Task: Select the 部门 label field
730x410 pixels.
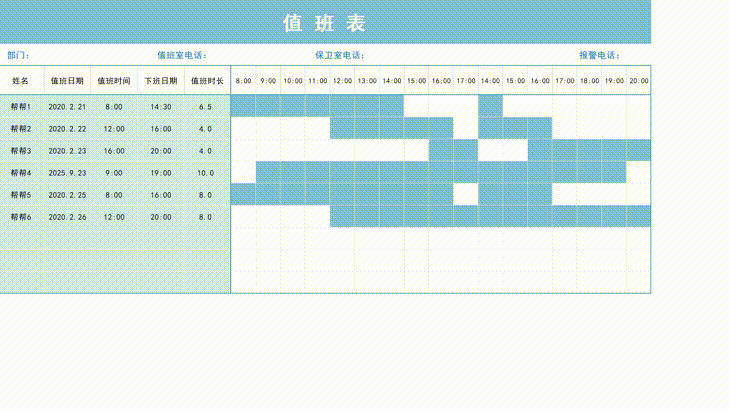Action: [x=18, y=55]
